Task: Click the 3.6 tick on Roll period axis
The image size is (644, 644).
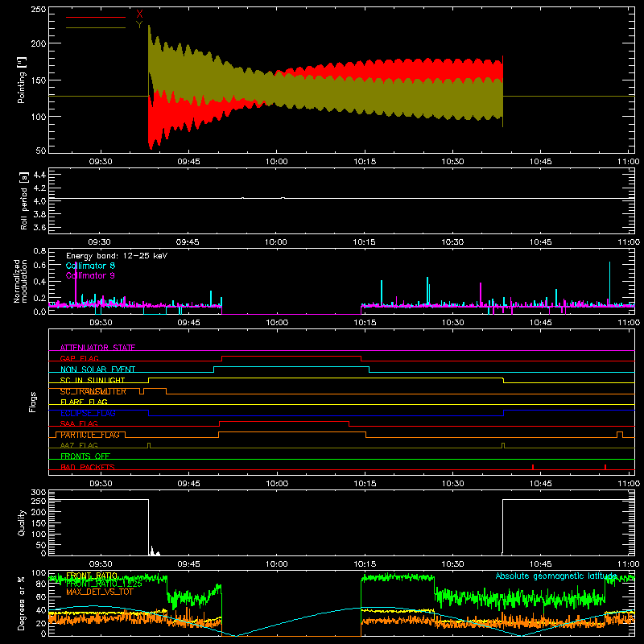Action: point(39,227)
